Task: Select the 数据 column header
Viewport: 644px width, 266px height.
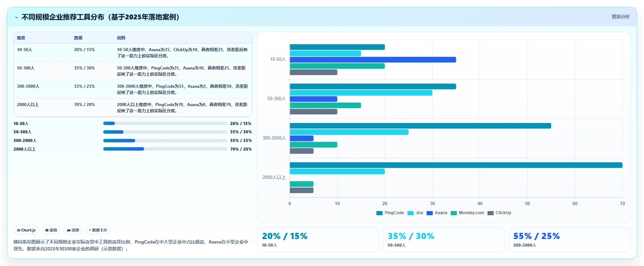Action: tap(78, 38)
